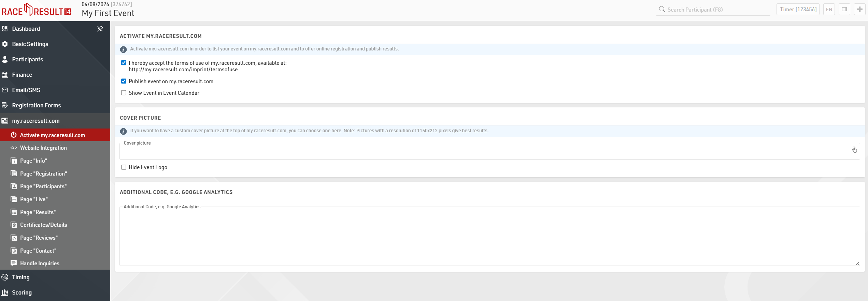Click the plus icon in top bar
This screenshot has height=301, width=868.
(859, 10)
